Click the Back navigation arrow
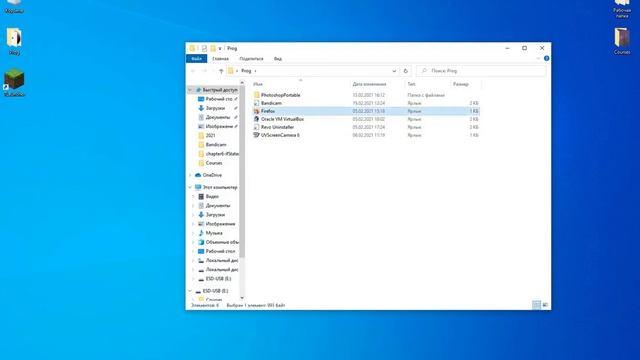This screenshot has height=360, width=640. pyautogui.click(x=193, y=71)
